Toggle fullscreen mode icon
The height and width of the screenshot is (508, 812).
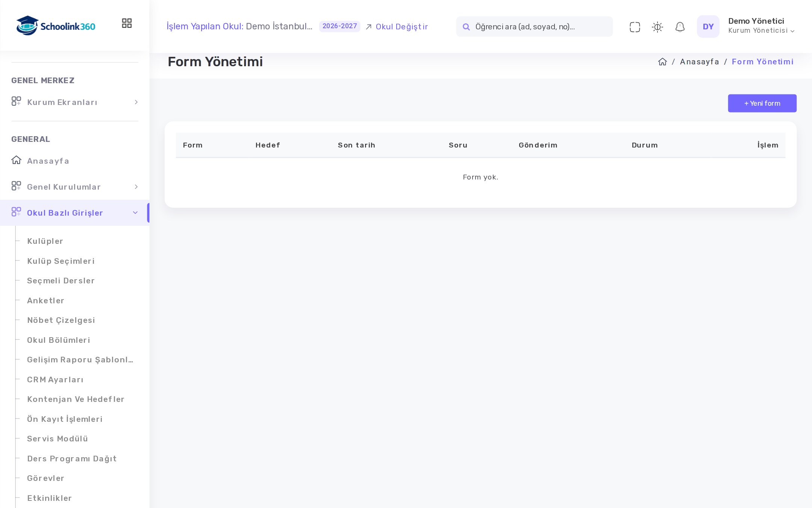point(635,27)
